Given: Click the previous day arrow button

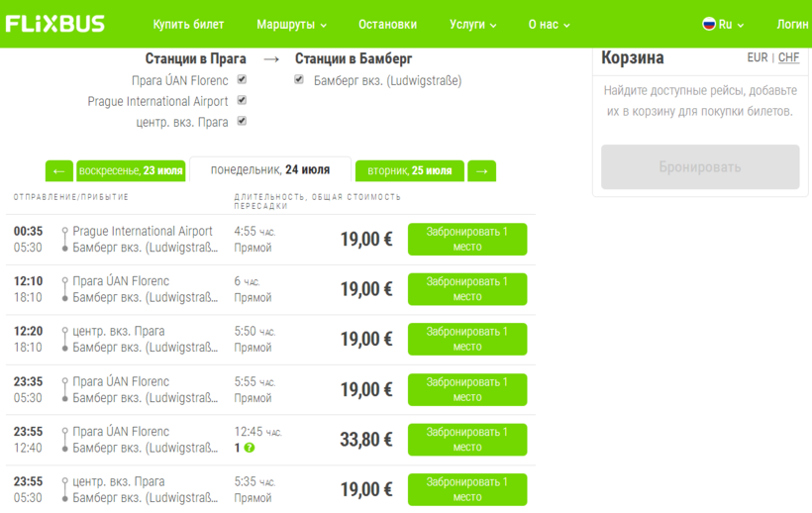Looking at the screenshot, I should [59, 171].
